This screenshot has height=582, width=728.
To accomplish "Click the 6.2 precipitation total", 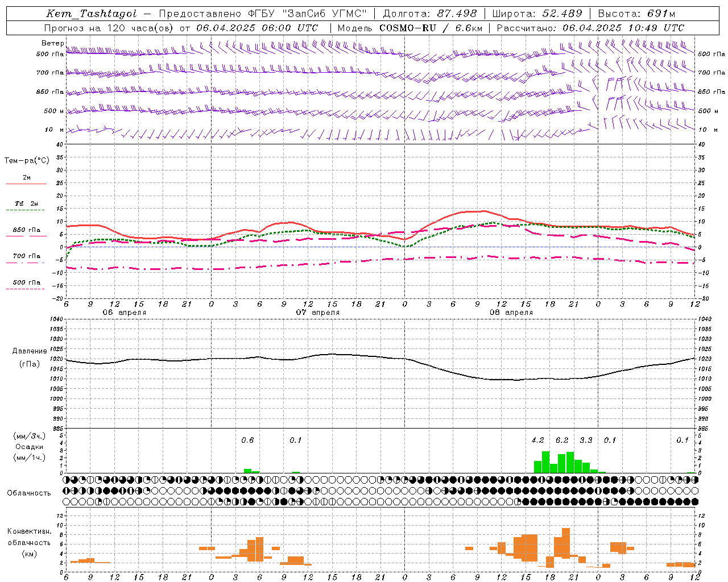I will click(x=562, y=440).
